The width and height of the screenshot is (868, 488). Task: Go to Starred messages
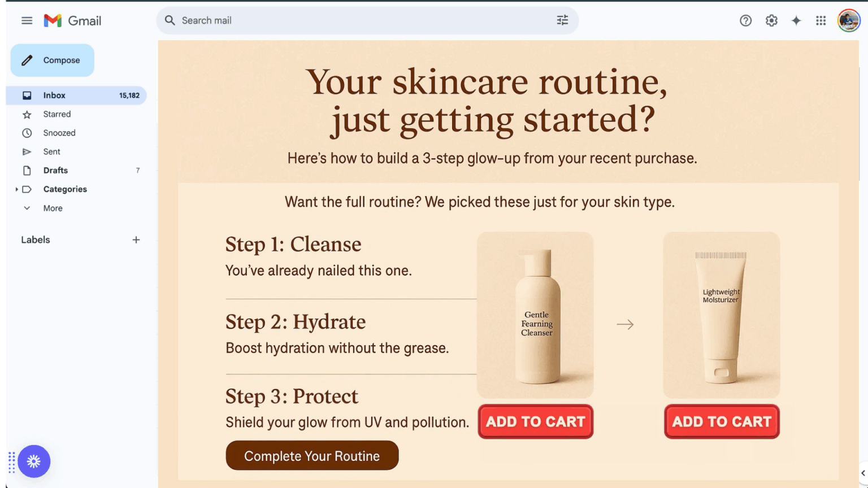pyautogui.click(x=76, y=114)
